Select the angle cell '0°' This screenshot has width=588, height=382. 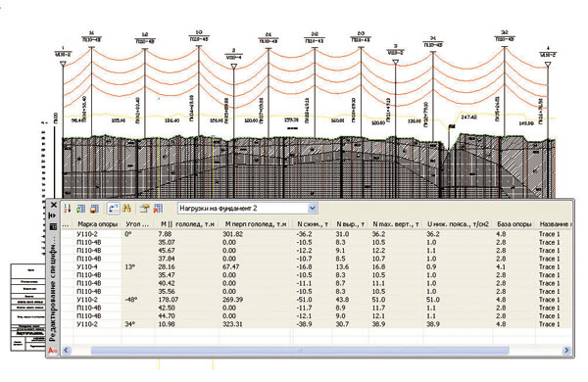[x=128, y=234]
